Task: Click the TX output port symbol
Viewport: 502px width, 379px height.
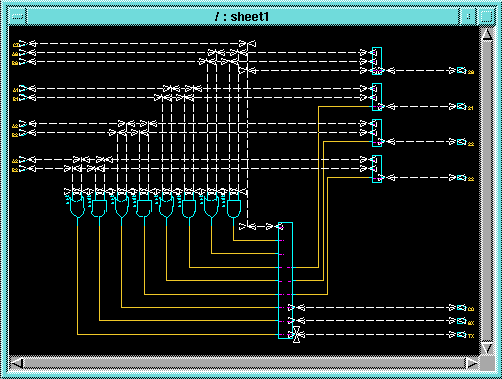Action: 461,334
